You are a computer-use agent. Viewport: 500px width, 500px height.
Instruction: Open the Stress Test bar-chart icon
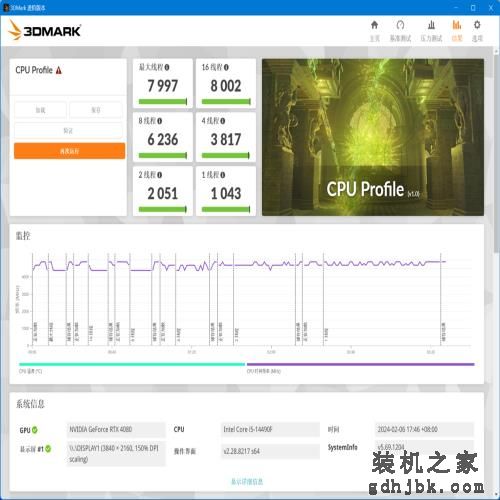coord(431,25)
